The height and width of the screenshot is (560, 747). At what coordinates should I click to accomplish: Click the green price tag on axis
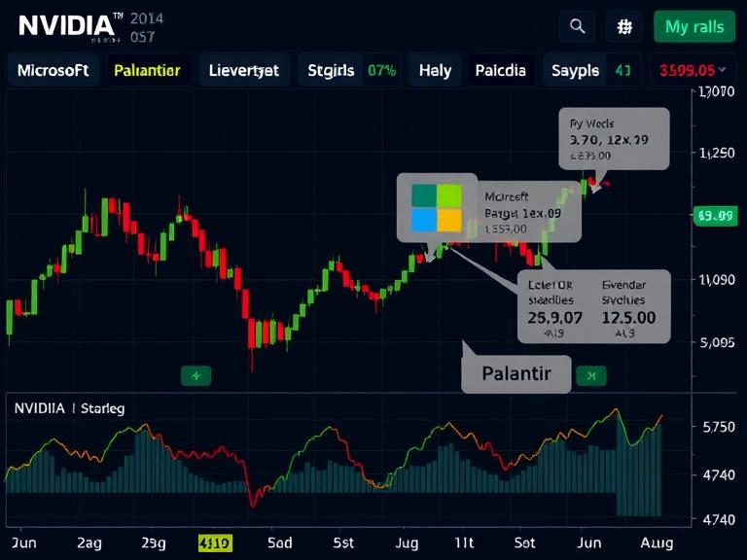click(x=716, y=216)
